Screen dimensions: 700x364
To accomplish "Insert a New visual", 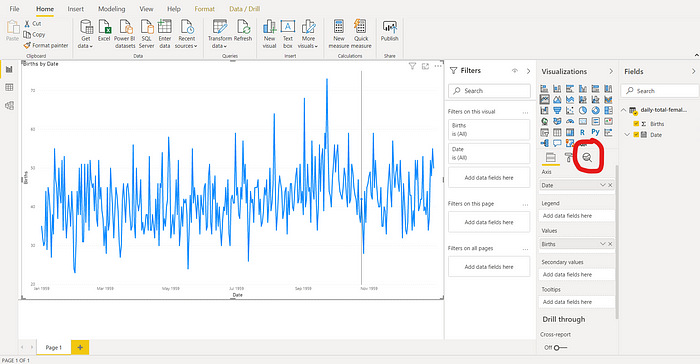I will click(269, 34).
